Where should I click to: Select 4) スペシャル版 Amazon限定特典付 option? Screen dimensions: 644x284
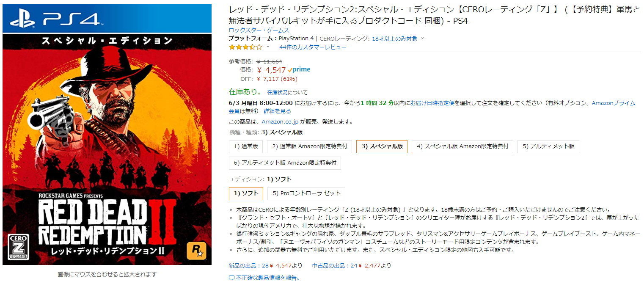tap(462, 146)
